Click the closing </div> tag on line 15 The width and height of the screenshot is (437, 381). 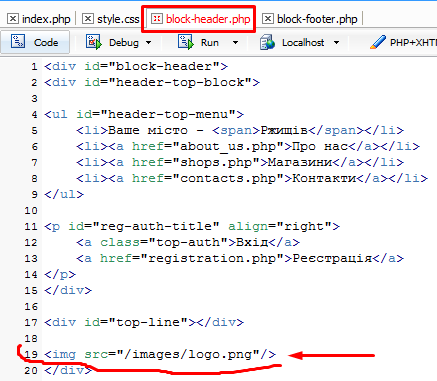pos(68,290)
